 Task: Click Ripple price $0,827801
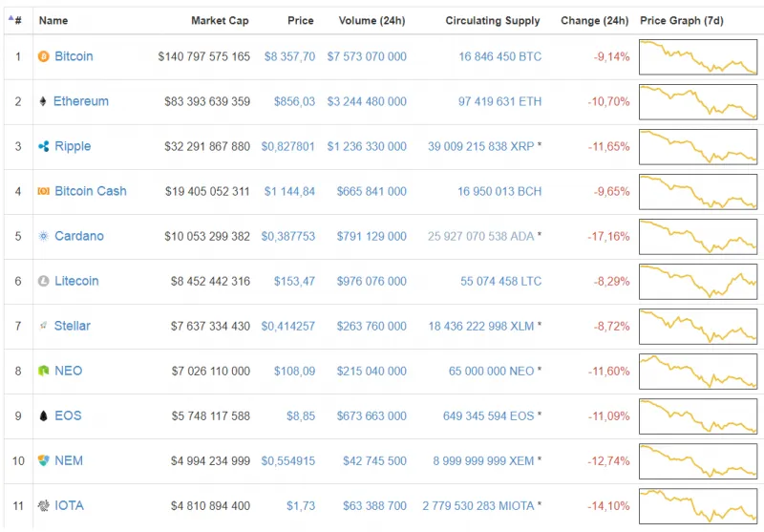click(288, 146)
